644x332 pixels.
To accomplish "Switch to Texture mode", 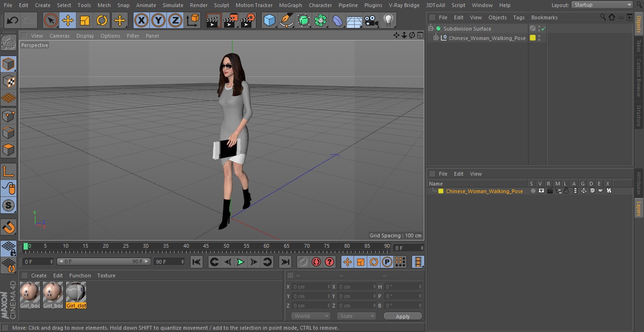I will 8,81.
